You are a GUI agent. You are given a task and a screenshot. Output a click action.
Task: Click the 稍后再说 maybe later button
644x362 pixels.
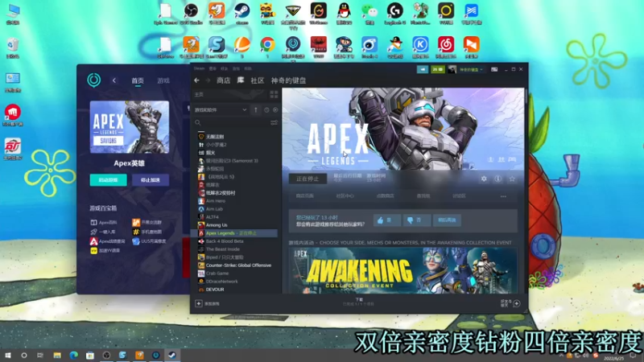tap(447, 220)
